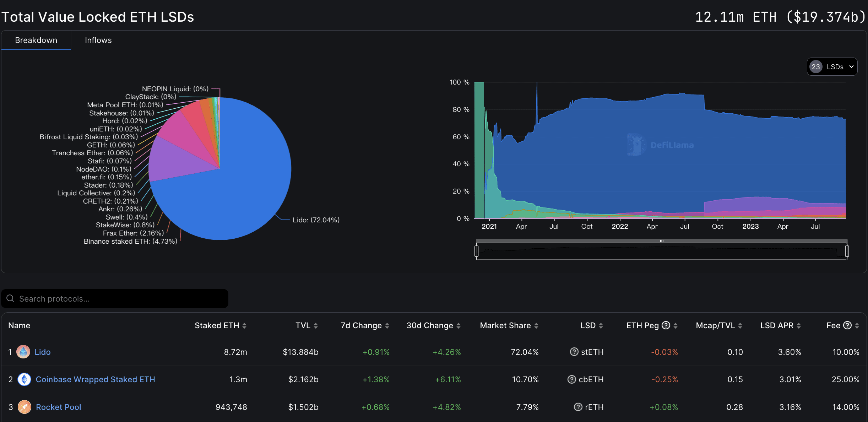Image resolution: width=868 pixels, height=422 pixels.
Task: Open the Coinbase Wrapped Staked ETH link
Action: (x=95, y=379)
